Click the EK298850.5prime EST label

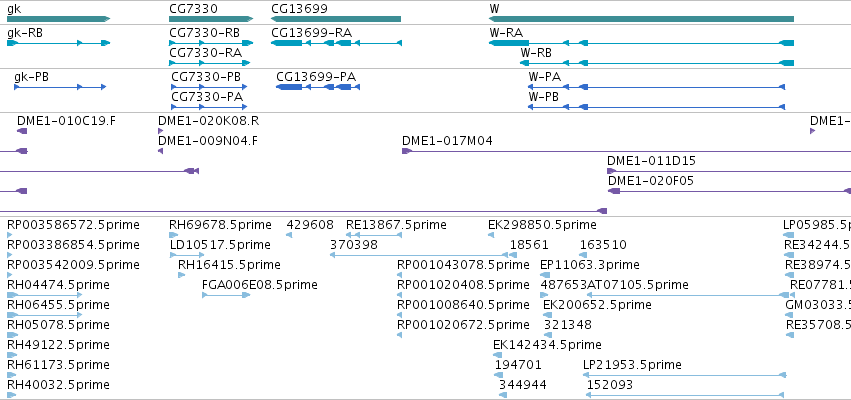pos(542,225)
